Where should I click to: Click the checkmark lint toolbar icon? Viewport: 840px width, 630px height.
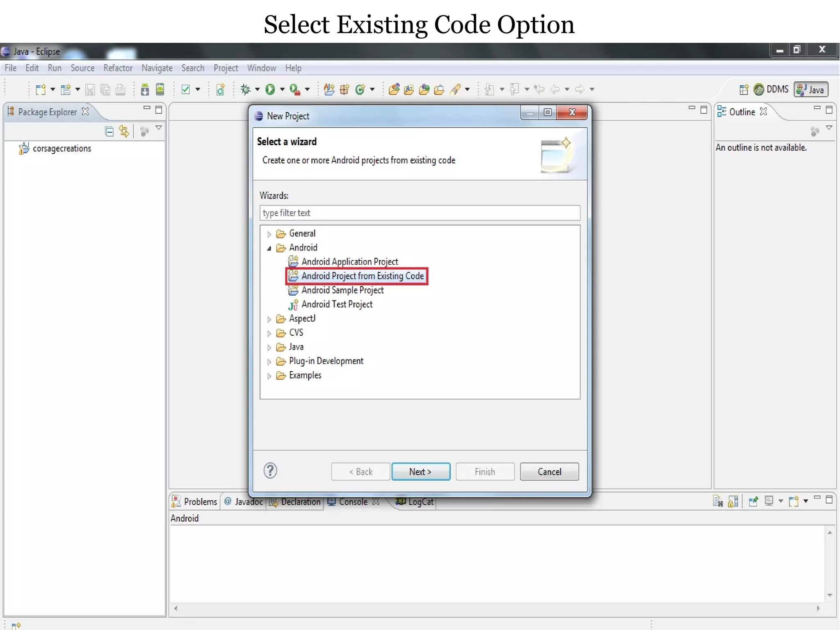click(186, 89)
